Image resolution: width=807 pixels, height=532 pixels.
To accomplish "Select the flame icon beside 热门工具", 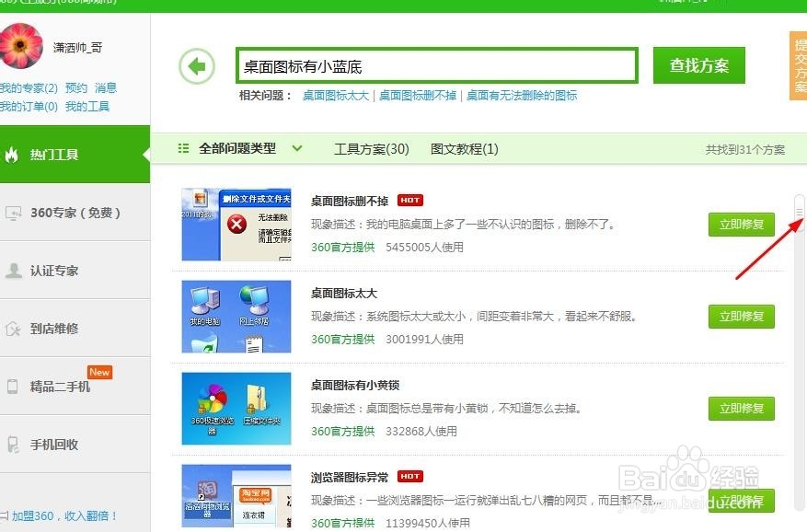I will click(11, 154).
